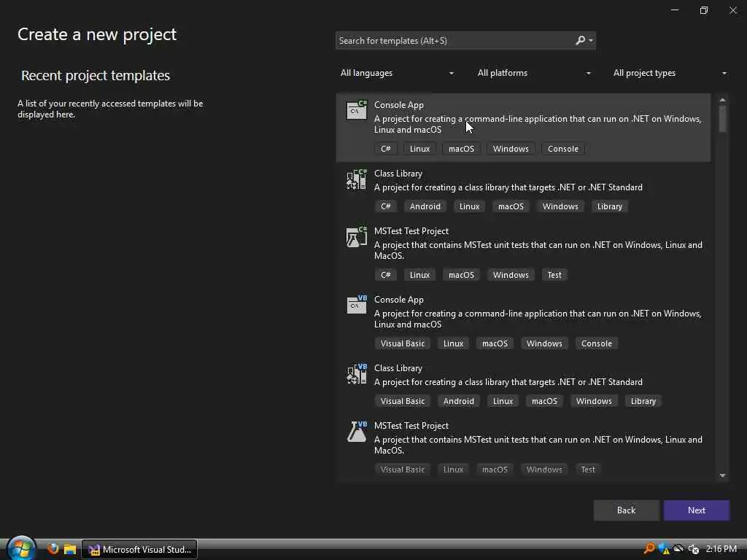Screen dimensions: 747x560
Task: Click the C# tag on C# Console App
Action: (385, 149)
